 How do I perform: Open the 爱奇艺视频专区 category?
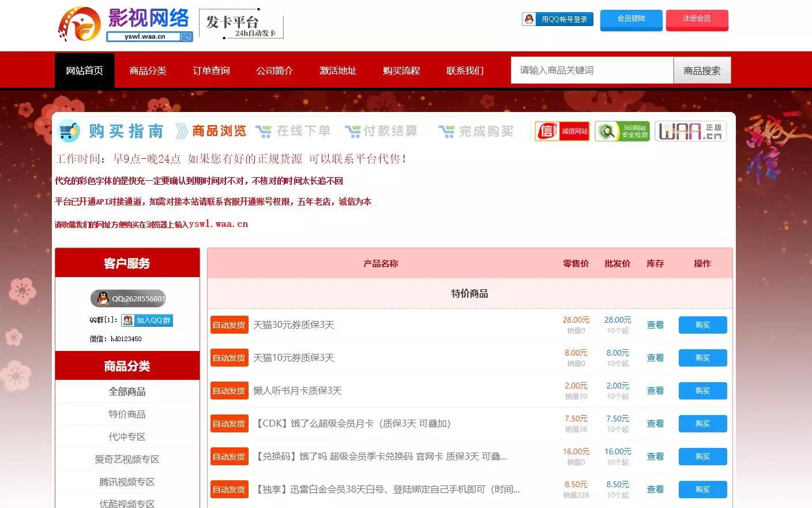pyautogui.click(x=127, y=458)
